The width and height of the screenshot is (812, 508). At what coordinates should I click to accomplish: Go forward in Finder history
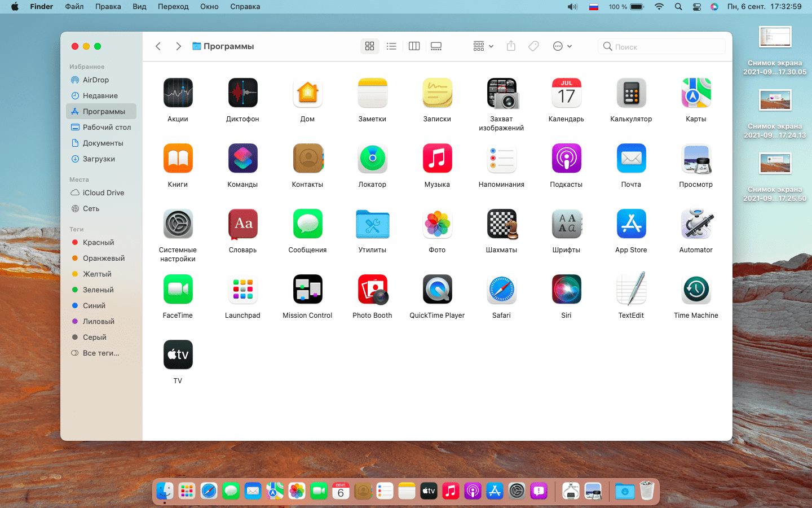click(178, 46)
